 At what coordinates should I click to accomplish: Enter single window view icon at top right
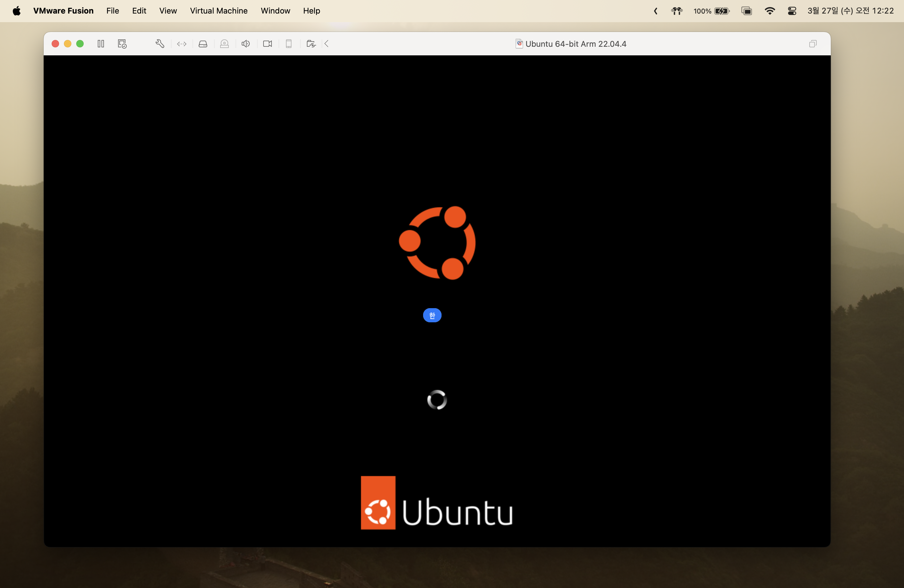click(x=813, y=44)
